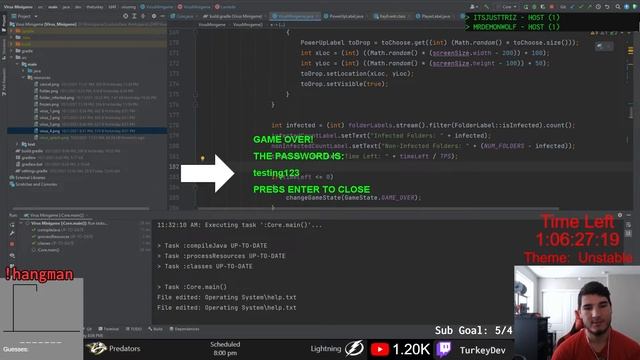This screenshot has height=360, width=640.
Task: Expand the test folder in project tree
Action: [x=17, y=144]
